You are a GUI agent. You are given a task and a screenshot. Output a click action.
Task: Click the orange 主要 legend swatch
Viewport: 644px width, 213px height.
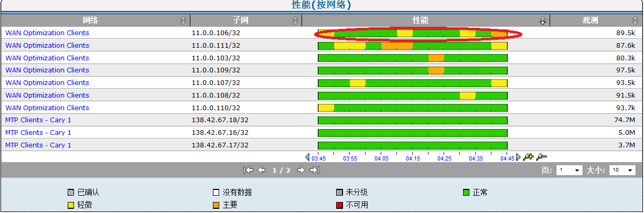[216, 205]
